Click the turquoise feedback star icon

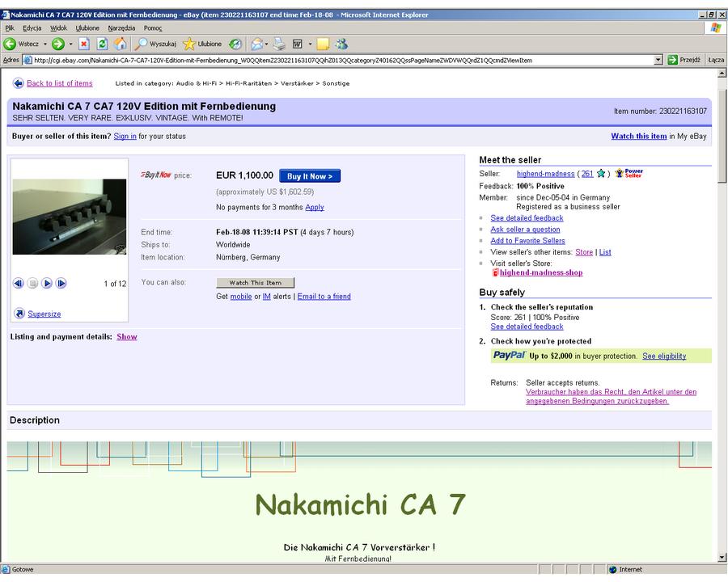coord(601,174)
